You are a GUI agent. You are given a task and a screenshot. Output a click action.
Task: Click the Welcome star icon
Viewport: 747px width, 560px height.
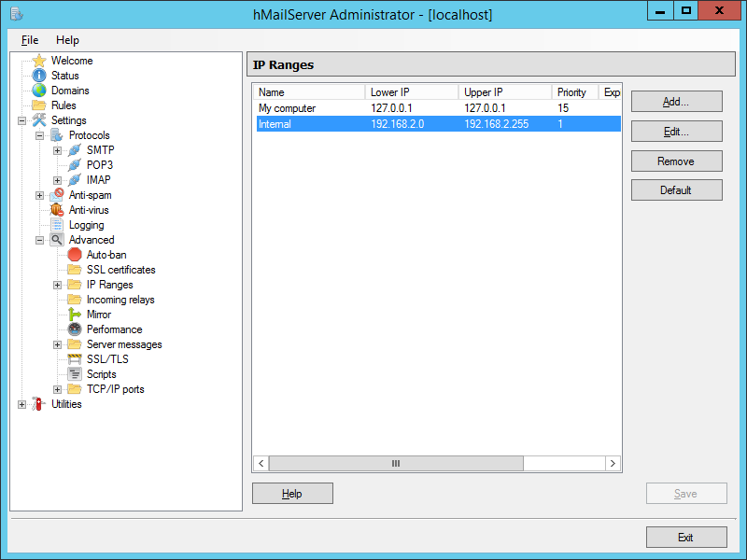39,61
